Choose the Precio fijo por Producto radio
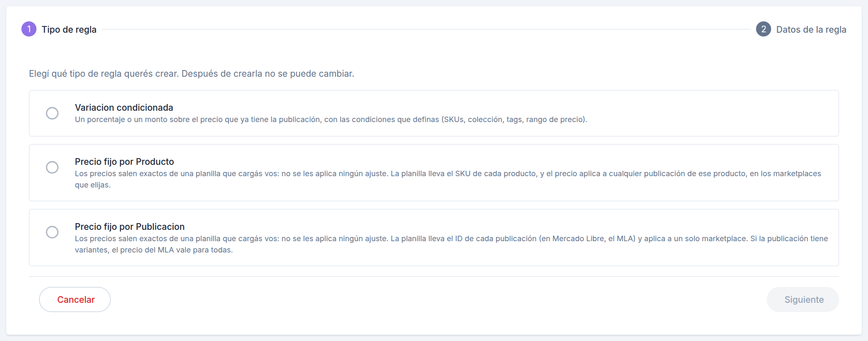868x341 pixels. 52,167
